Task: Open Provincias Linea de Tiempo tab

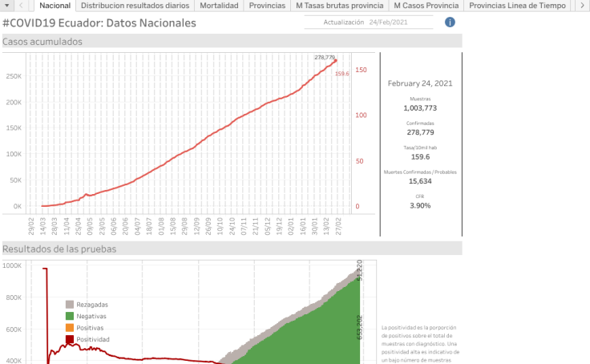Action: 519,6
